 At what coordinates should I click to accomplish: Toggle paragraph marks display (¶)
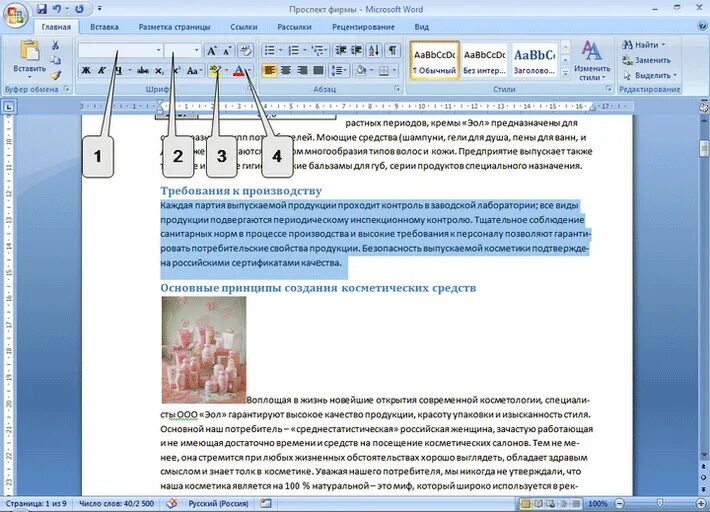[x=393, y=50]
